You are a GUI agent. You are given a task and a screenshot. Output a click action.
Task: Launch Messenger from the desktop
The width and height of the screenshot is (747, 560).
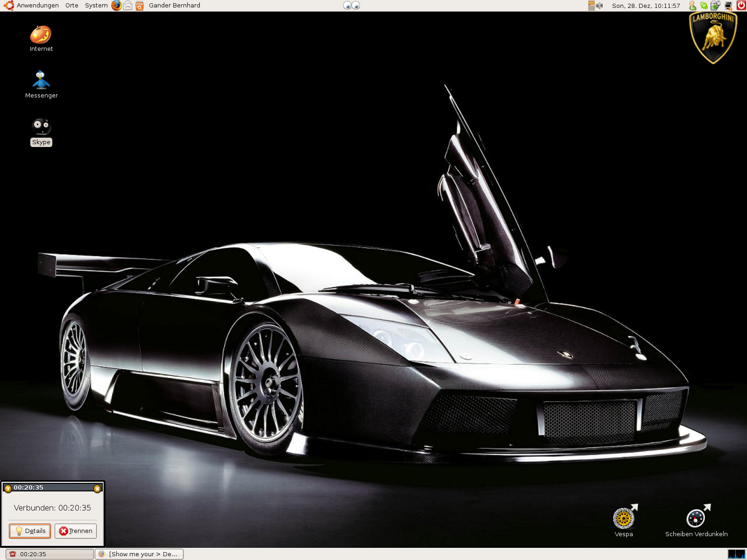(41, 80)
